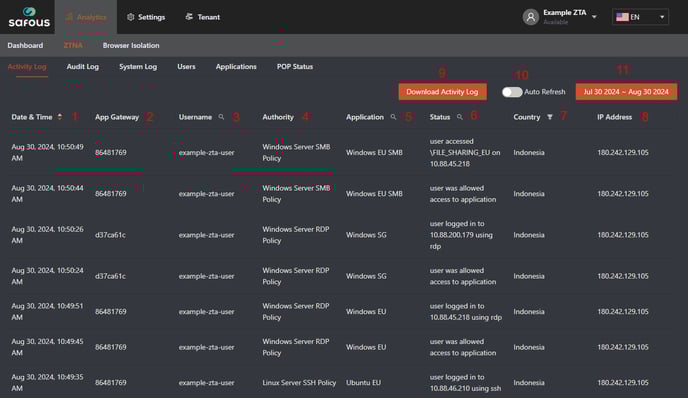
Task: Click IP 180.242.129.105 in 10:50:49 row
Action: pyautogui.click(x=623, y=152)
